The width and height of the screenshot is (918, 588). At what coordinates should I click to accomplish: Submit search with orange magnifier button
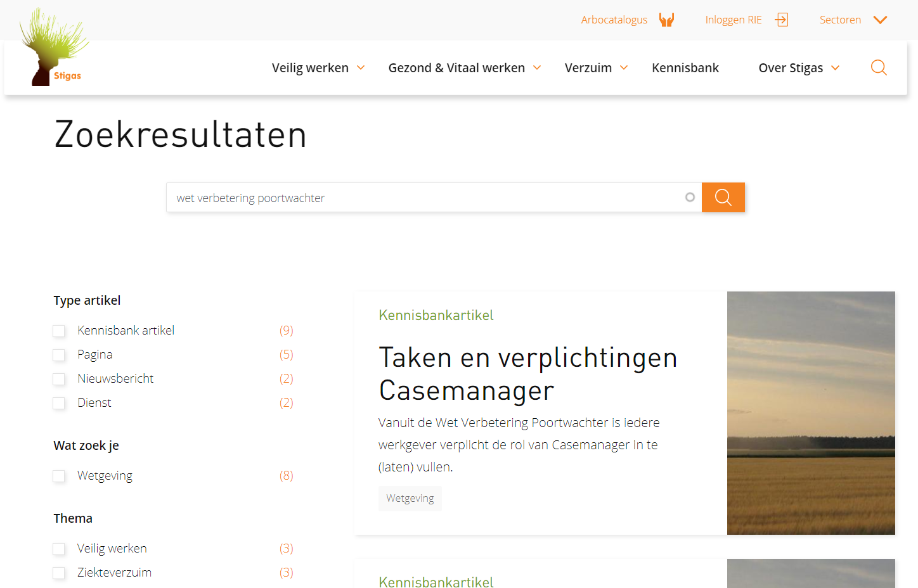[723, 198]
